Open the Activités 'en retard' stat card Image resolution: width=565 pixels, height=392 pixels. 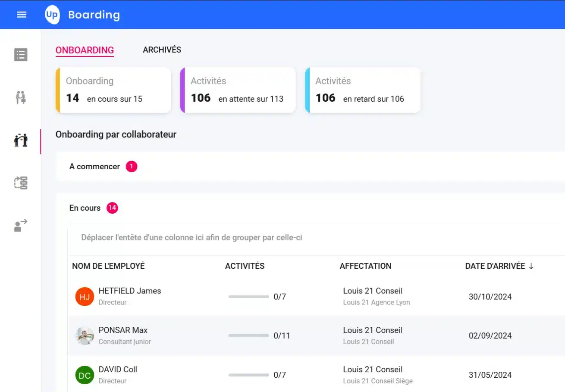pos(362,90)
